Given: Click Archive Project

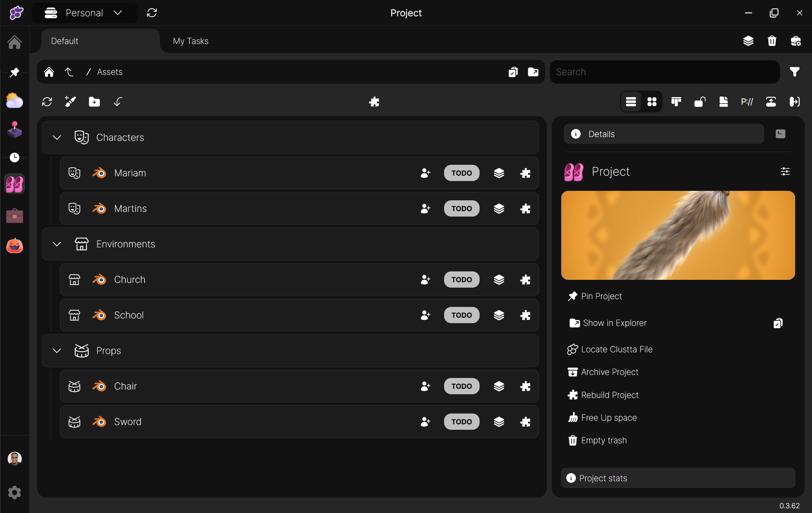Looking at the screenshot, I should [x=609, y=372].
